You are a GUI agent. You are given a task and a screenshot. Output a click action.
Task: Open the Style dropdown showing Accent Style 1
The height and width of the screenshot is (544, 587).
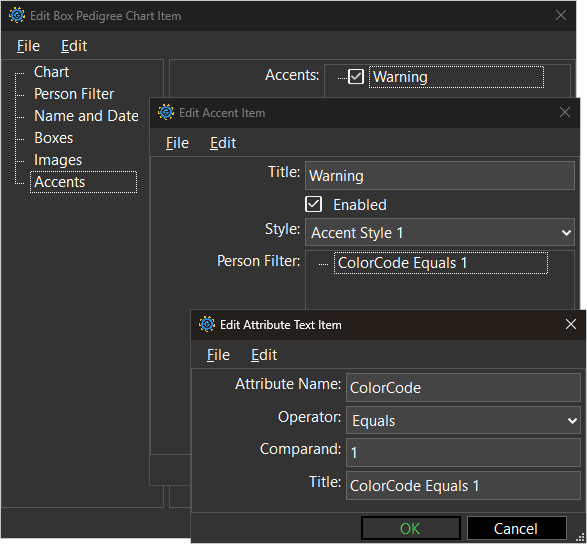tap(440, 232)
